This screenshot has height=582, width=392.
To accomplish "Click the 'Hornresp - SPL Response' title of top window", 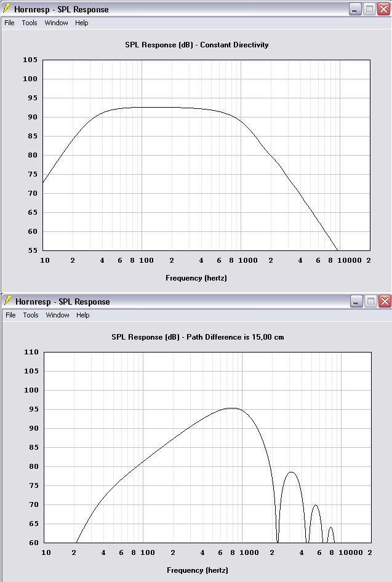I will pyautogui.click(x=62, y=9).
